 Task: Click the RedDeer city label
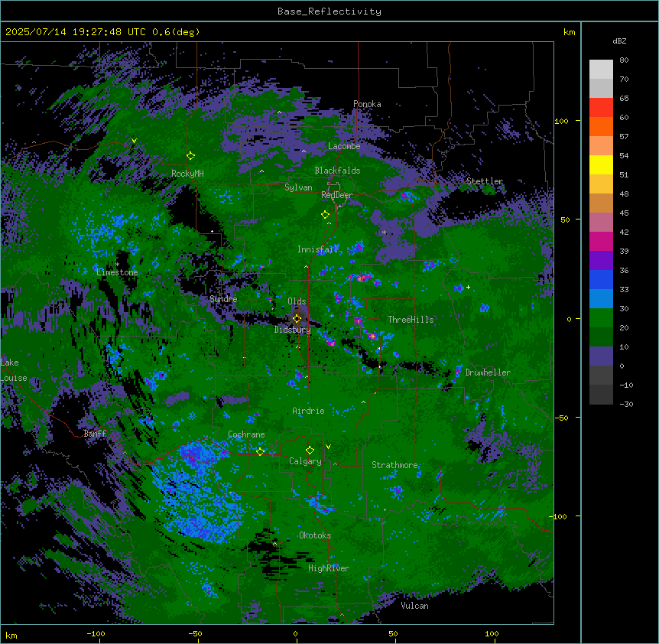click(x=336, y=195)
